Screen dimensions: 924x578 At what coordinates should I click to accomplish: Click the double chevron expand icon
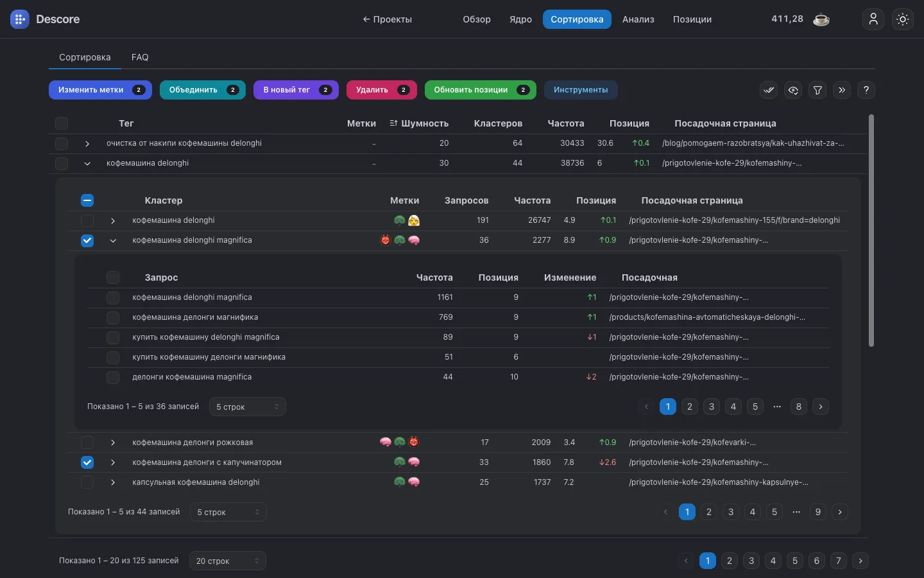[x=842, y=90]
